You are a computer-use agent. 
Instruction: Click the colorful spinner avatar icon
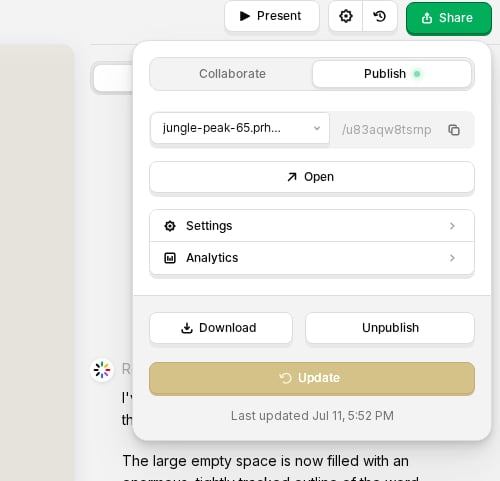pyautogui.click(x=102, y=370)
